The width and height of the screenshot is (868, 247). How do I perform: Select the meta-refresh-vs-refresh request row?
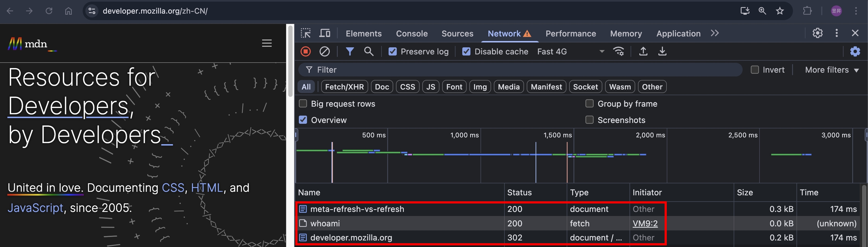(578, 209)
